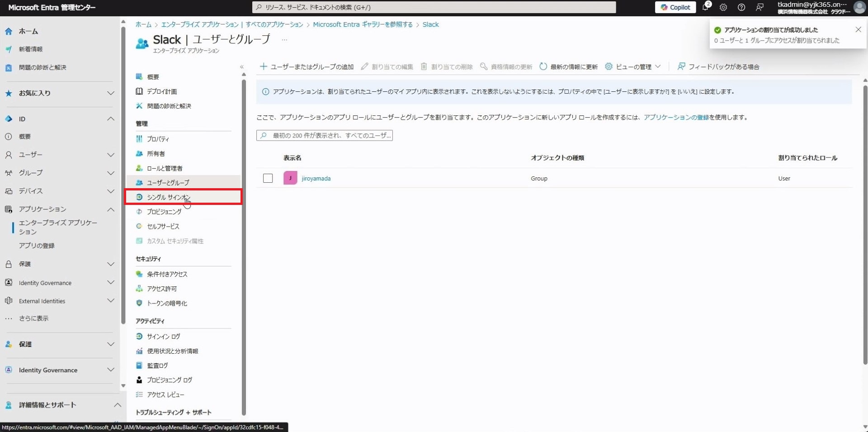Check the jiroyamada row checkbox
Screen dimensions: 868x432
click(268, 178)
